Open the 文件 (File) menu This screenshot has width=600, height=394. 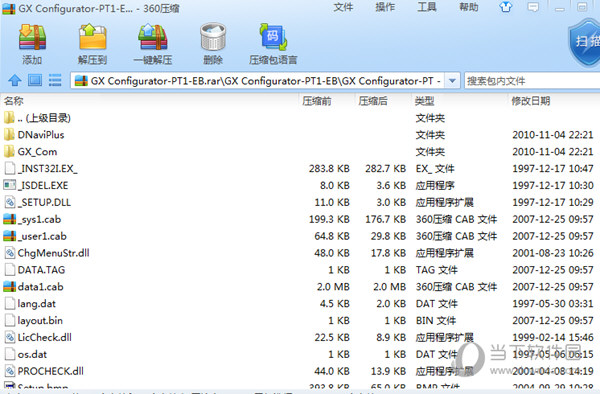point(343,7)
